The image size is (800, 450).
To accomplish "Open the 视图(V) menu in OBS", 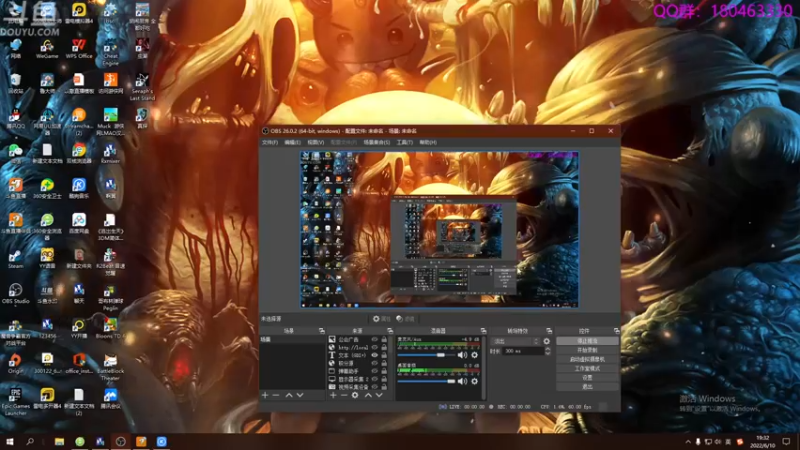I will click(x=315, y=142).
